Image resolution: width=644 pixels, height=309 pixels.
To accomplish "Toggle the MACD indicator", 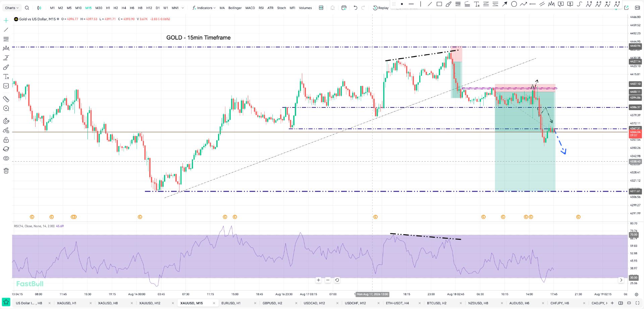I will 250,8.
